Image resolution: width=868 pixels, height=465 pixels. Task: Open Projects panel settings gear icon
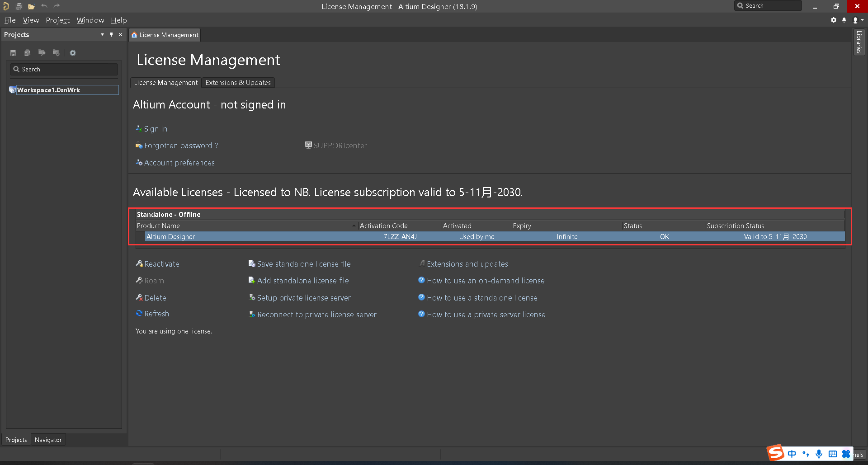click(73, 53)
